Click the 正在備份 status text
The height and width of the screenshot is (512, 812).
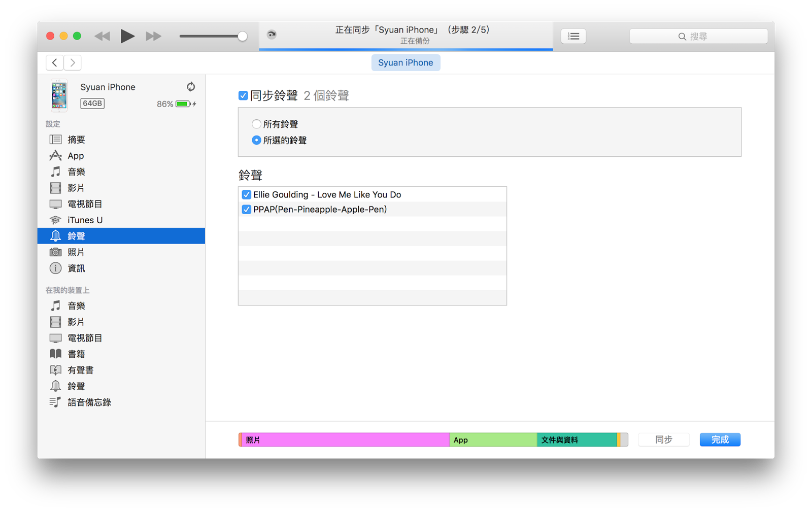click(x=415, y=41)
